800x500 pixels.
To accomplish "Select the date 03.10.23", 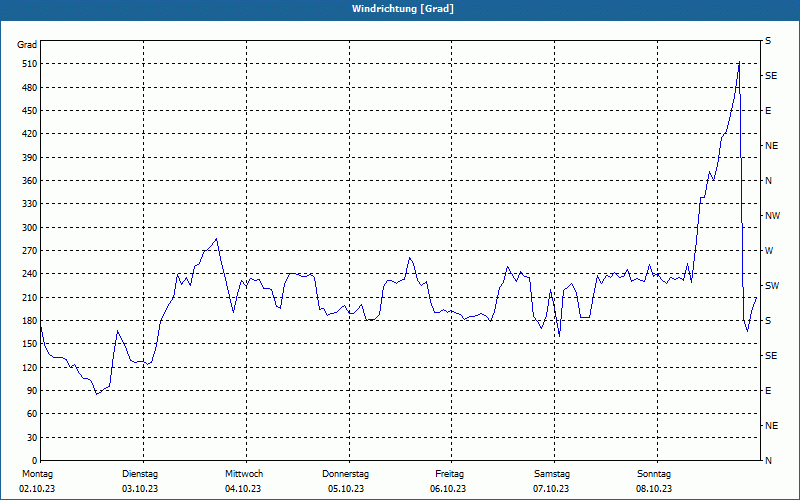I will click(140, 489).
